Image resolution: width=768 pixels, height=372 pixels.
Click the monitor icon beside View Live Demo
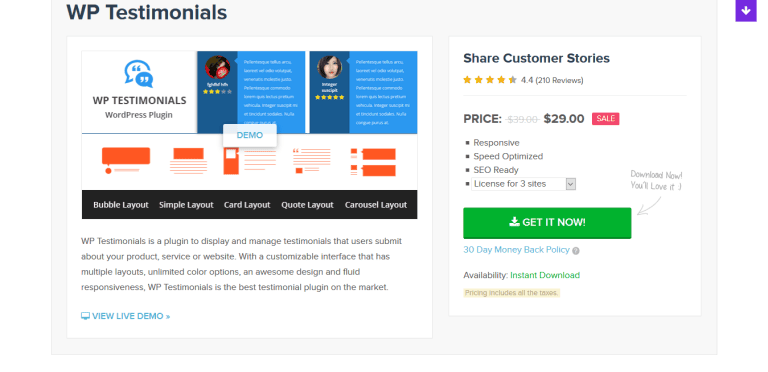click(85, 316)
